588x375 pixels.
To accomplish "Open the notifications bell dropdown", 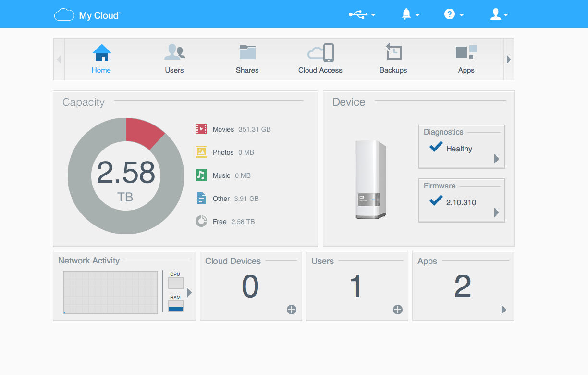I will point(411,14).
